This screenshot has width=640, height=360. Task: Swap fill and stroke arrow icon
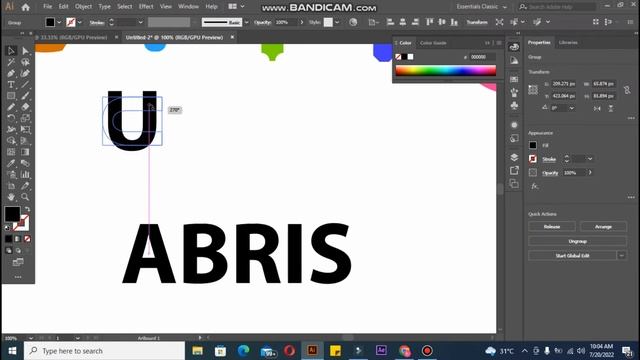tap(27, 209)
